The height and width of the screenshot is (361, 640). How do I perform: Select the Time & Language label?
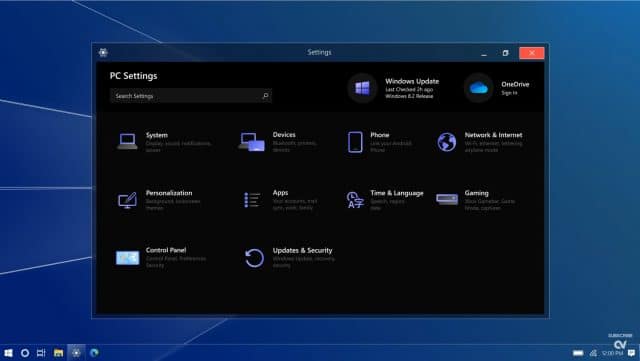(x=397, y=193)
